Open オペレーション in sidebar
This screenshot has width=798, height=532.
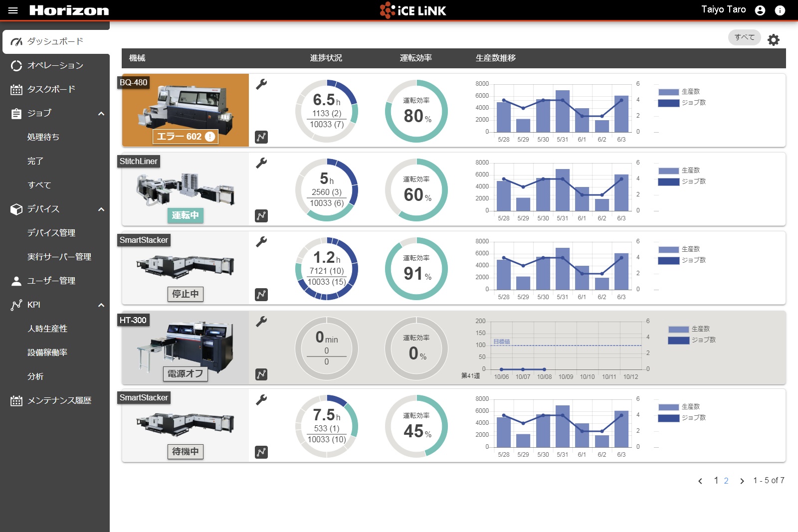tap(55, 65)
